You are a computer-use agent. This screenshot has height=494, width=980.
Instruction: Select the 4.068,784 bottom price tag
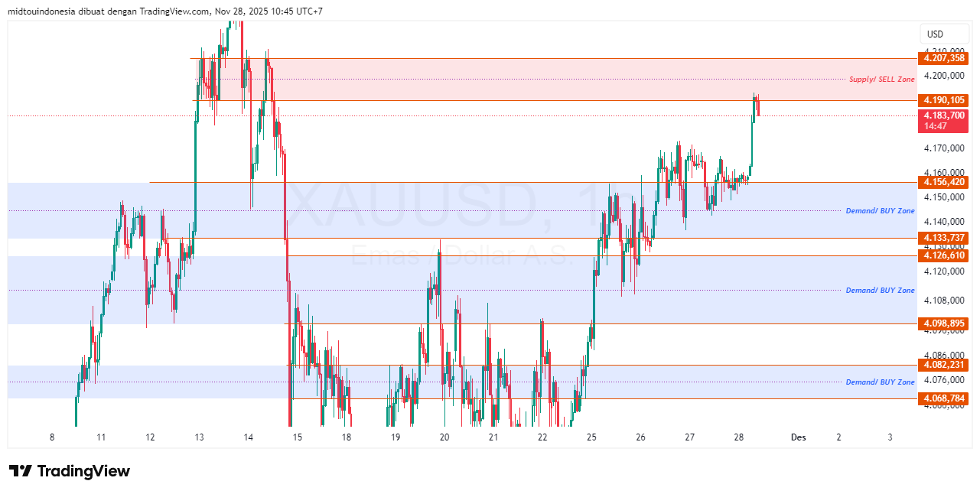click(x=943, y=399)
